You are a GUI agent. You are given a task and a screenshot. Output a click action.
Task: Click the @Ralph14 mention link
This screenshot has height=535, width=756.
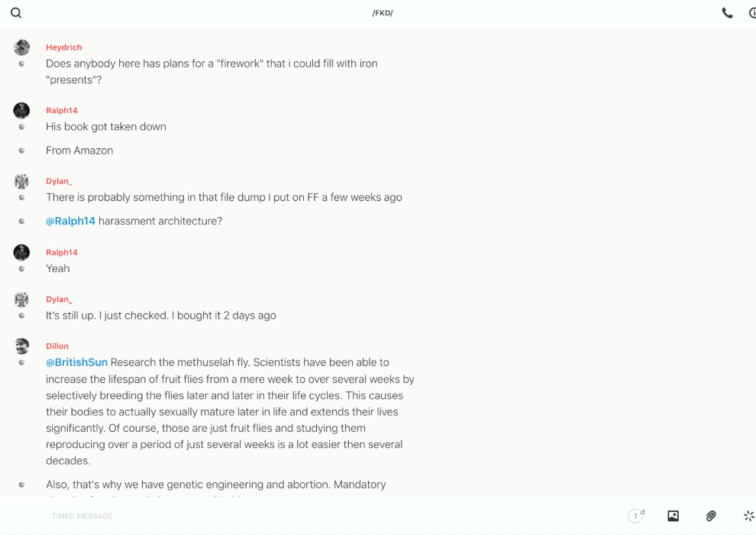pos(70,221)
